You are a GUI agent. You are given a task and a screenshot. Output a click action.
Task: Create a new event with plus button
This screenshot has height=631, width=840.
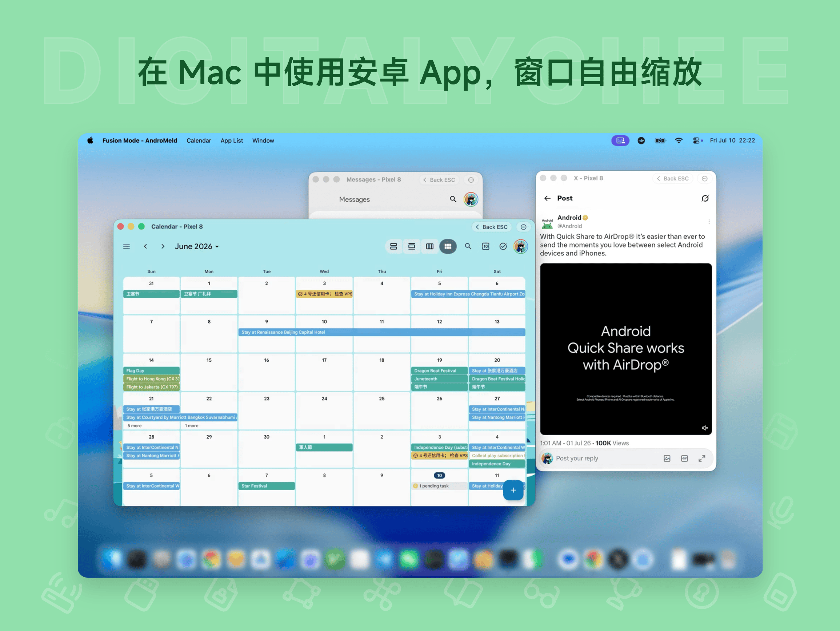point(513,491)
